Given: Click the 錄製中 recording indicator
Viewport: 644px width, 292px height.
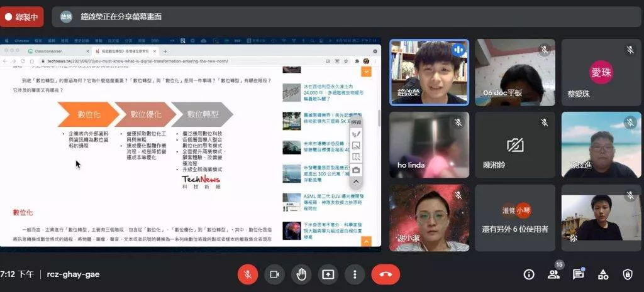Looking at the screenshot, I should pyautogui.click(x=22, y=17).
